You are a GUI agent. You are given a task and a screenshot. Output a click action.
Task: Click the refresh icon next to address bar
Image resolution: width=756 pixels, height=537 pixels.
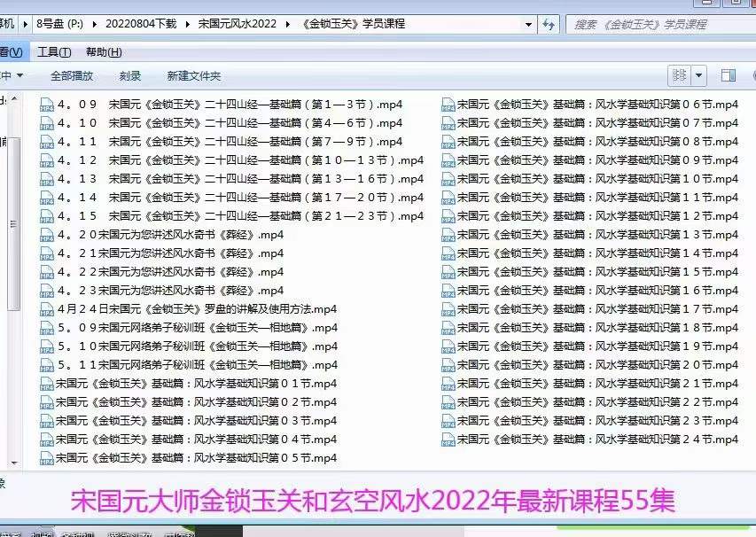point(549,25)
